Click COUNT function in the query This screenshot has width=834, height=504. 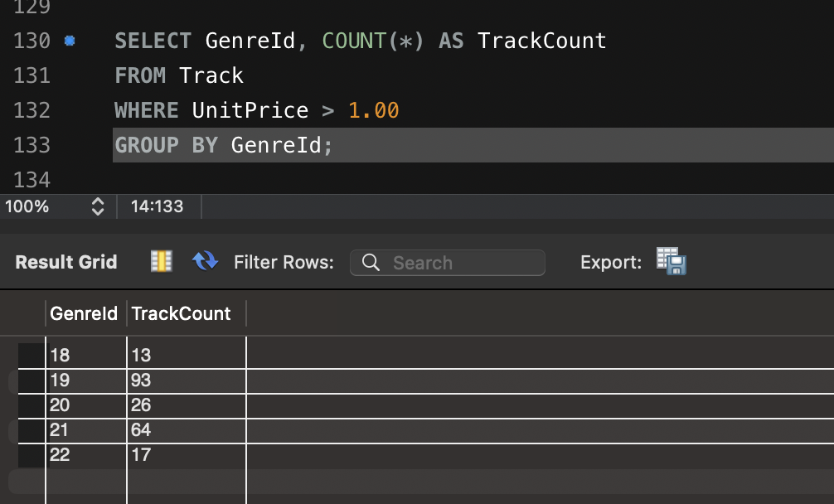[x=354, y=41]
